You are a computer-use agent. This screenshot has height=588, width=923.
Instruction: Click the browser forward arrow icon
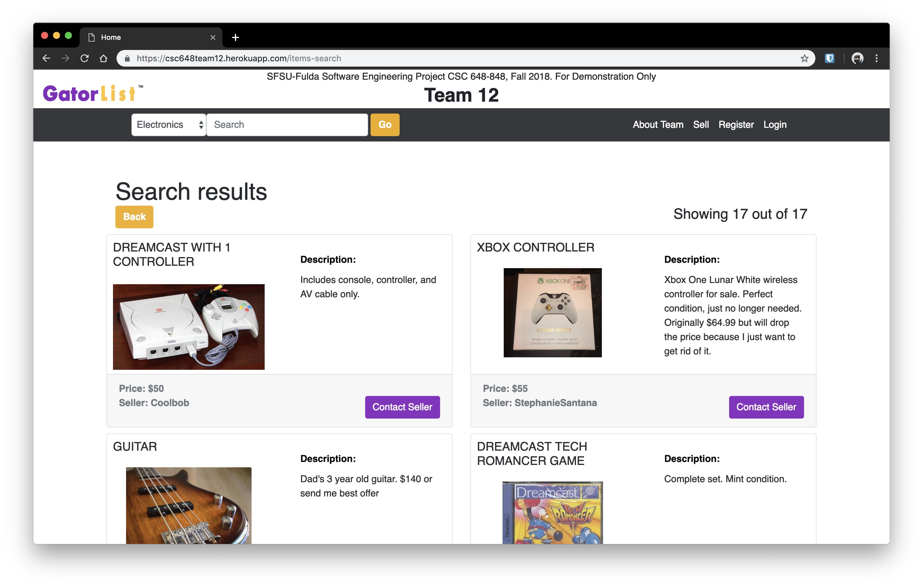pos(65,58)
